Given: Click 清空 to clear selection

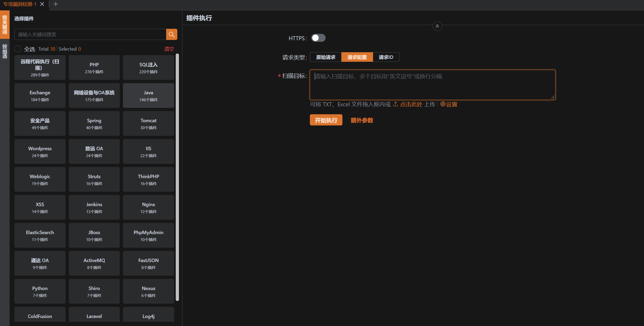Looking at the screenshot, I should coord(169,49).
